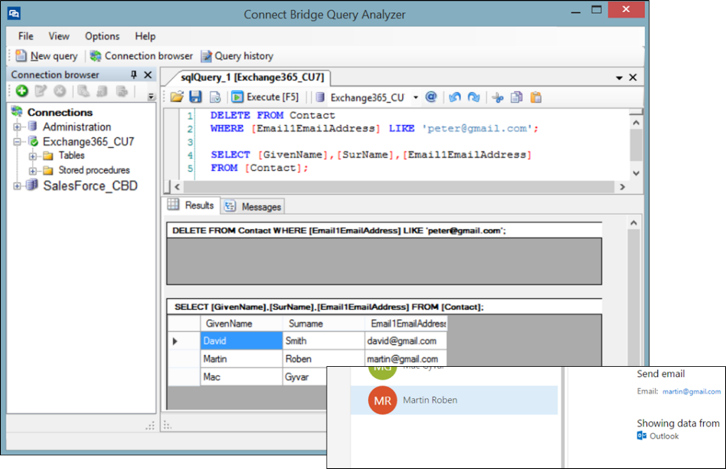The width and height of the screenshot is (726, 469).
Task: Click the Redo icon
Action: click(474, 97)
